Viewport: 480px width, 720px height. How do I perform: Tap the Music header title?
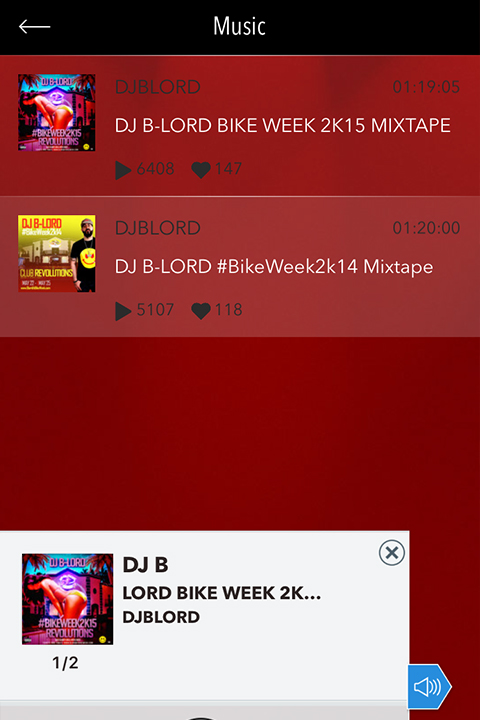click(239, 26)
